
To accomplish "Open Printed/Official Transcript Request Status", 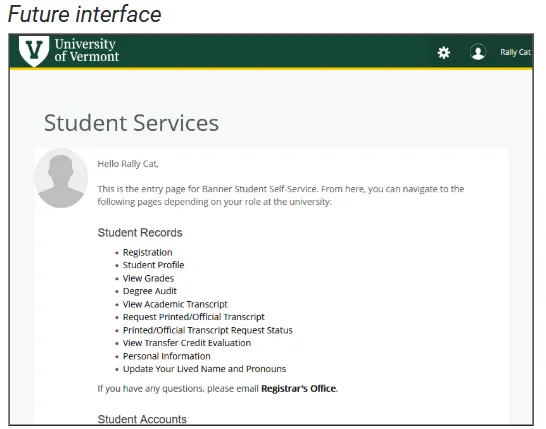I will click(208, 330).
